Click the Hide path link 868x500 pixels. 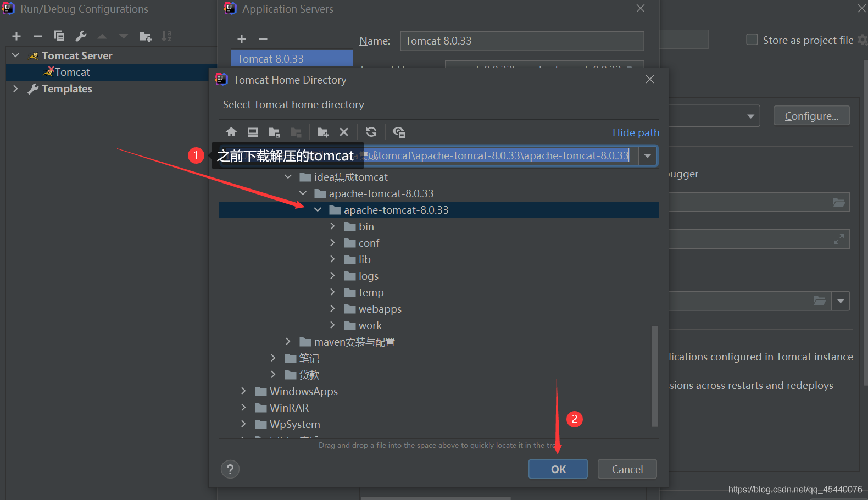tap(636, 132)
